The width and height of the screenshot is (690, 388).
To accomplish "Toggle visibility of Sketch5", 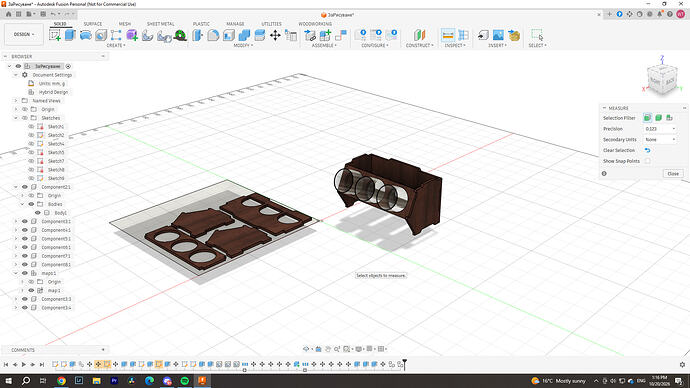I will tap(31, 153).
